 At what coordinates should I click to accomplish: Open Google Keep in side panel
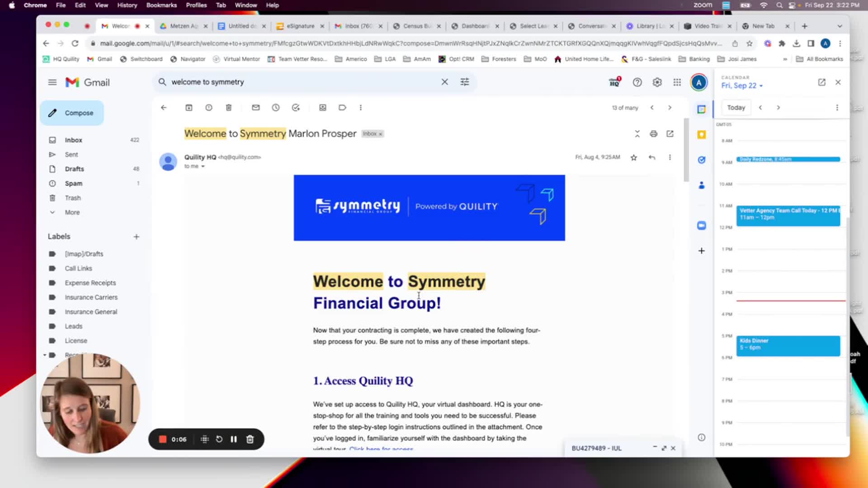[x=702, y=135]
